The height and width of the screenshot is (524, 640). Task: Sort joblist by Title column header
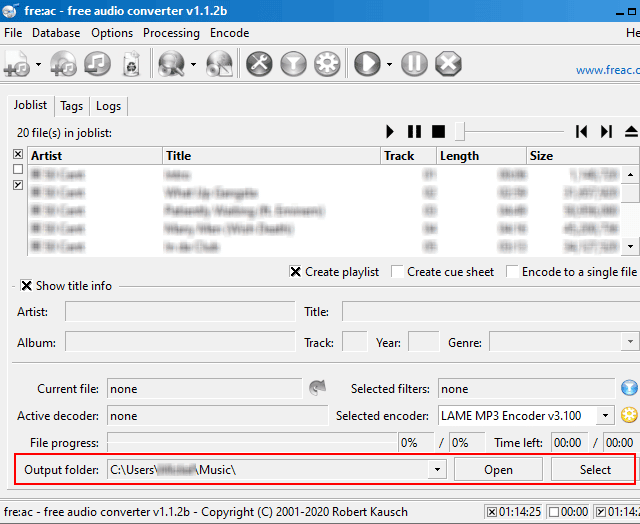pyautogui.click(x=271, y=156)
